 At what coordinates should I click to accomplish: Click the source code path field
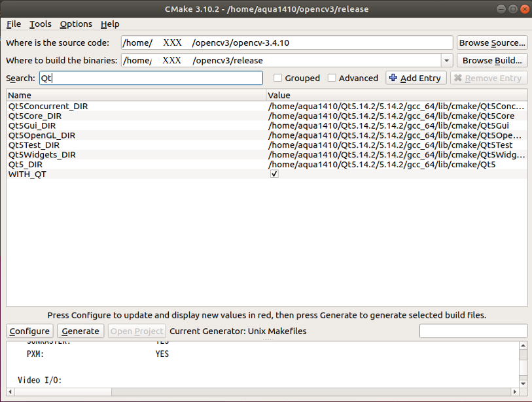287,42
